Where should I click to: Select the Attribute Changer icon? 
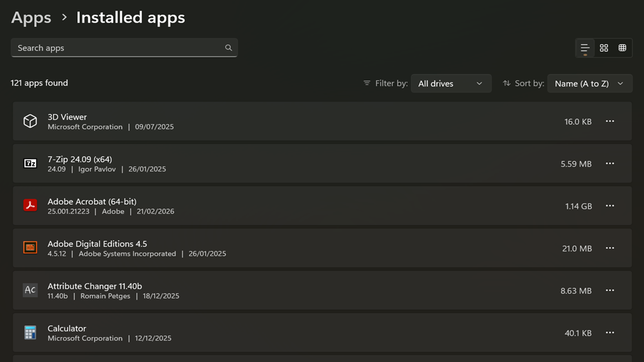pos(30,290)
